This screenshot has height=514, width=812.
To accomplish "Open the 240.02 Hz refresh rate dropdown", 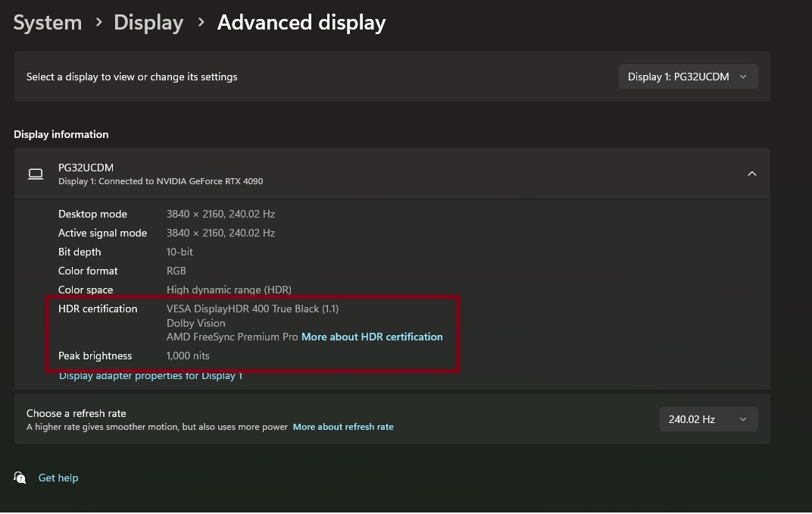I will [708, 419].
